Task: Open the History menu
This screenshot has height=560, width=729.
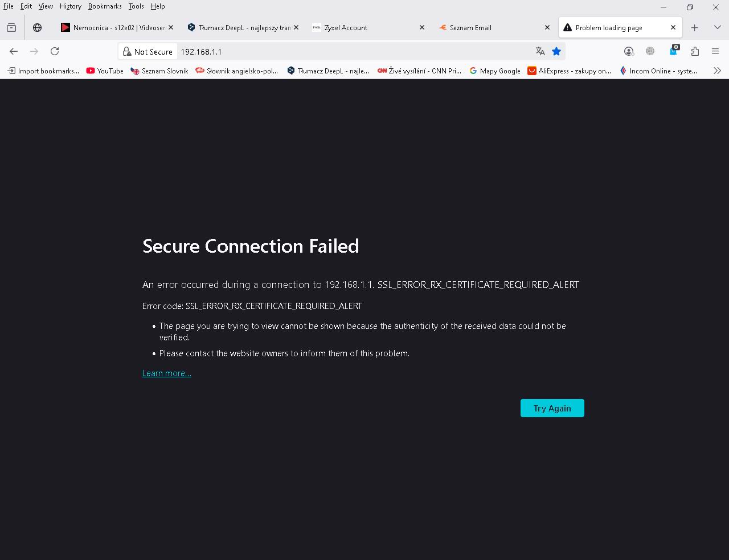Action: (x=71, y=6)
